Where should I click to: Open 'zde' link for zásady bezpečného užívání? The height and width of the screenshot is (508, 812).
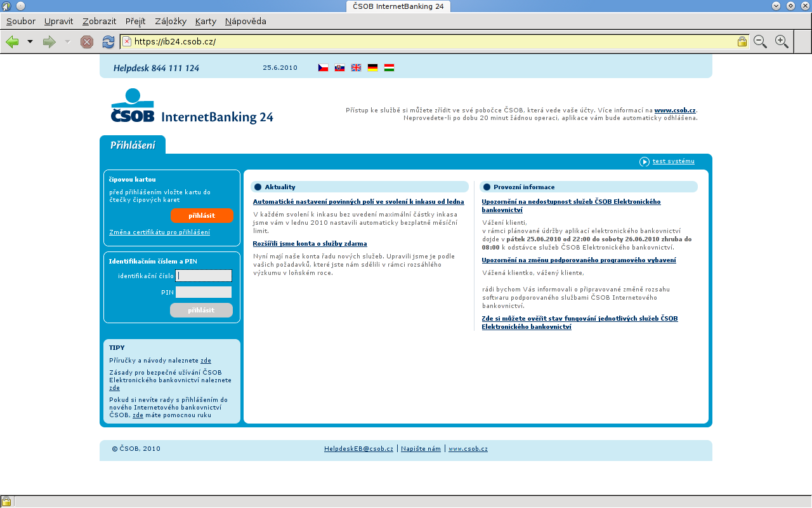click(114, 388)
